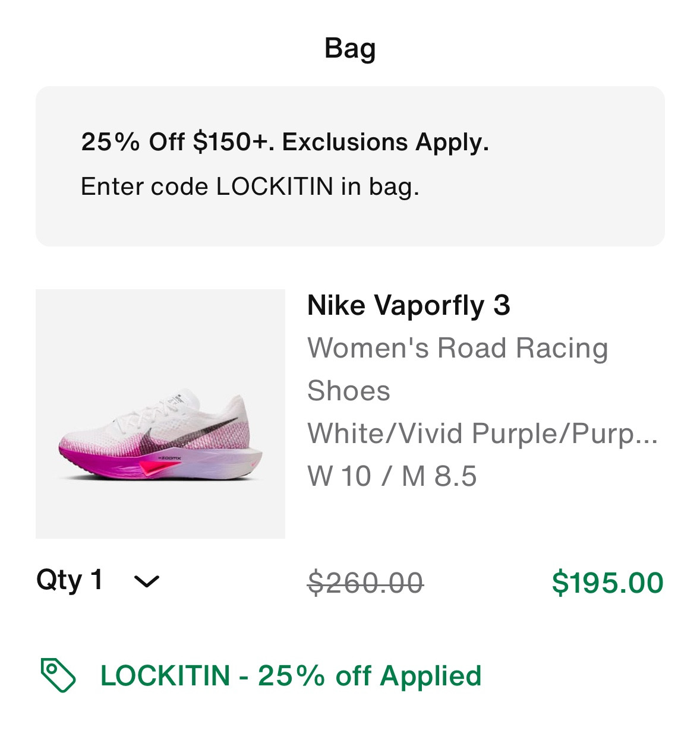Select the Nike Vaporfly 3 product image
Viewport: 700px width, 740px height.
coord(160,413)
